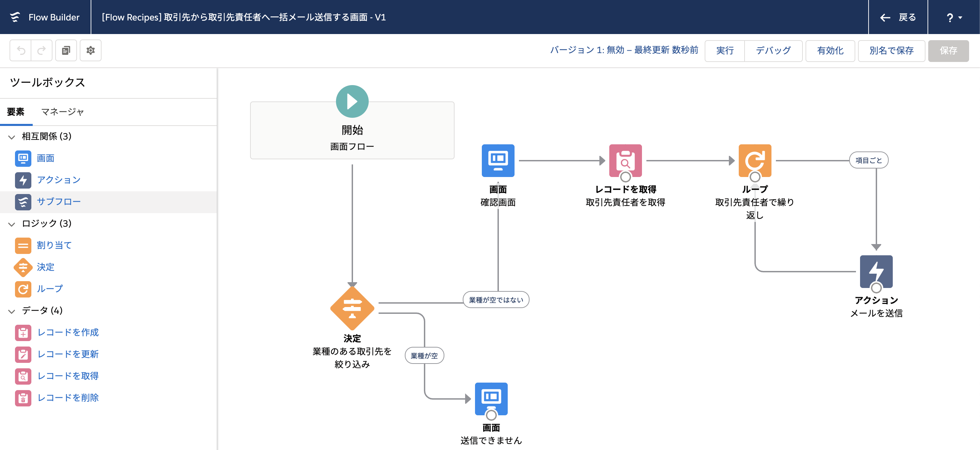Image resolution: width=980 pixels, height=450 pixels.
Task: Click the デバッグ debug button
Action: point(773,51)
